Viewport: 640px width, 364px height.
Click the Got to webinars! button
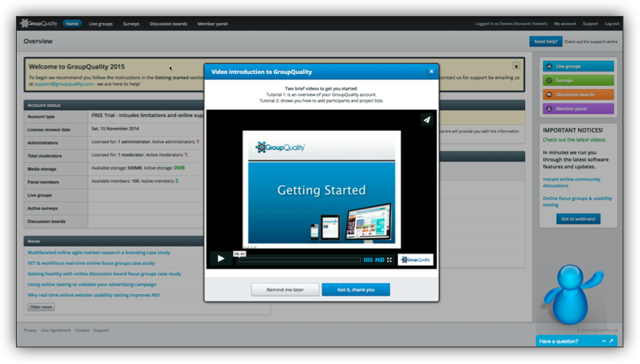pos(578,219)
